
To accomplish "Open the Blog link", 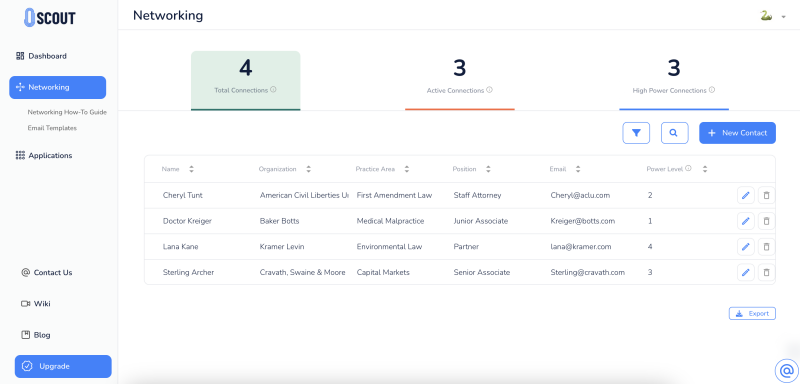I will pyautogui.click(x=36, y=335).
